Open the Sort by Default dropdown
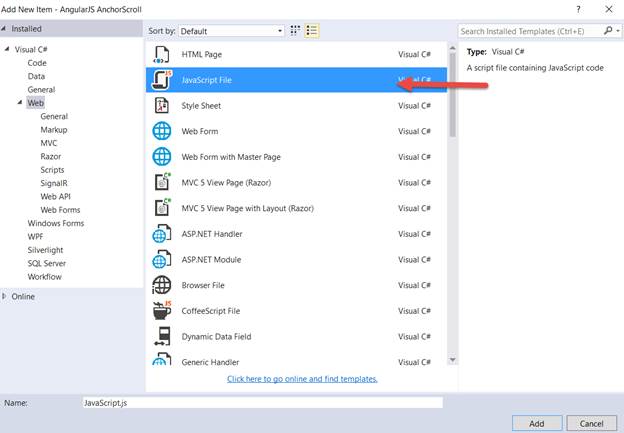The image size is (624, 433). (231, 31)
